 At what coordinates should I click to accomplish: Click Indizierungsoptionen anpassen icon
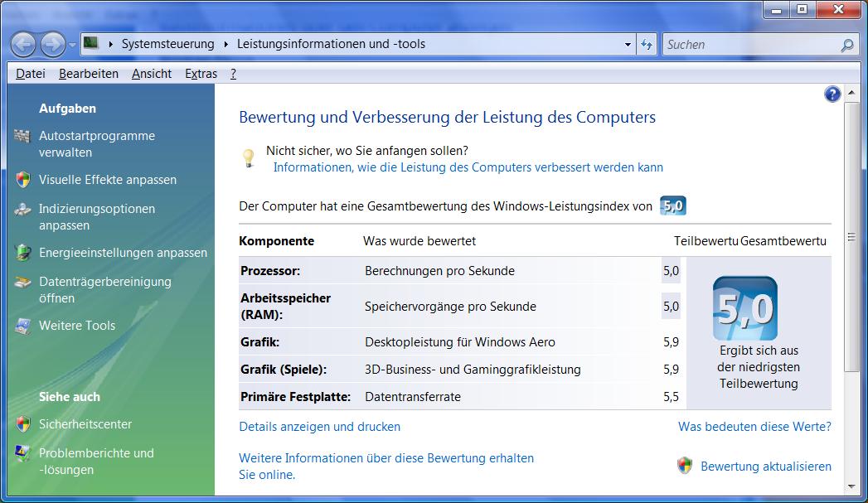pyautogui.click(x=22, y=209)
